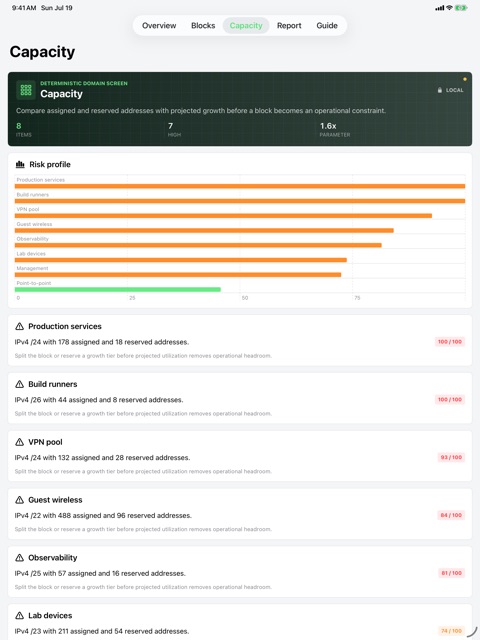Click the Point-to-point chart label
This screenshot has height=640, width=480.
click(x=33, y=283)
